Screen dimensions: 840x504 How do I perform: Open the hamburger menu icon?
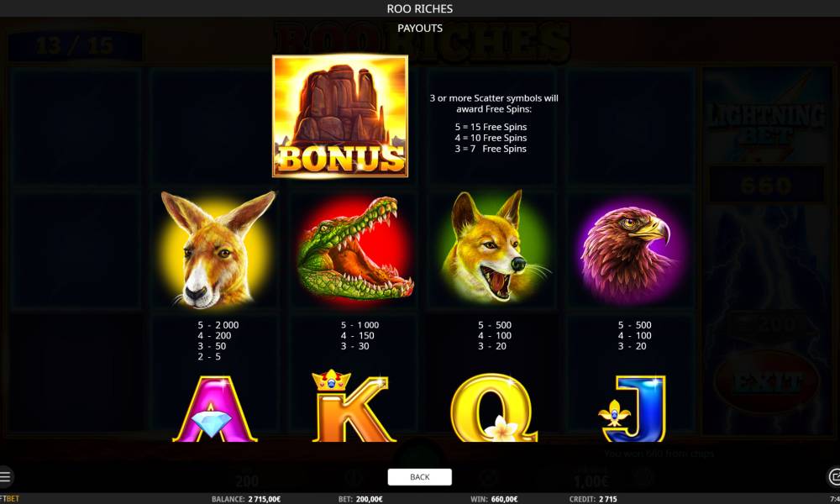pyautogui.click(x=5, y=476)
